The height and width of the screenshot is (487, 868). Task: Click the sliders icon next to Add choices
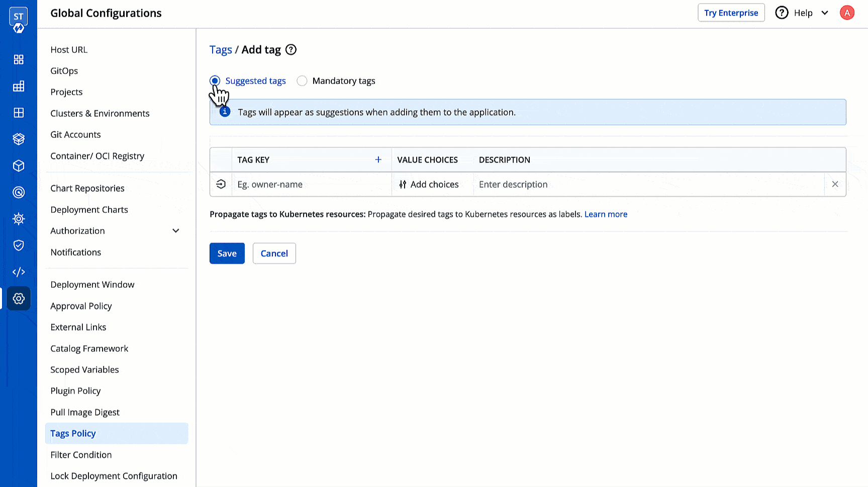click(x=402, y=184)
